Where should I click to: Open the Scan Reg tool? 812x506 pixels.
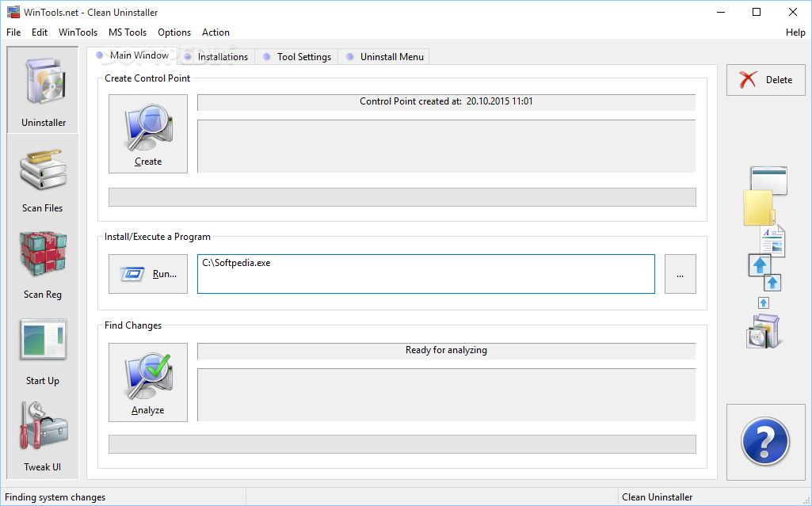point(43,266)
